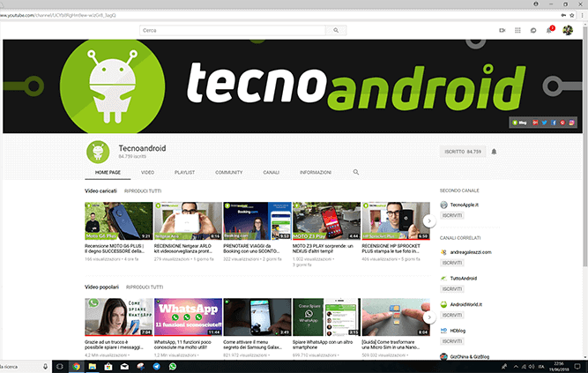
Task: Select the HOME PAGE tab
Action: point(108,172)
